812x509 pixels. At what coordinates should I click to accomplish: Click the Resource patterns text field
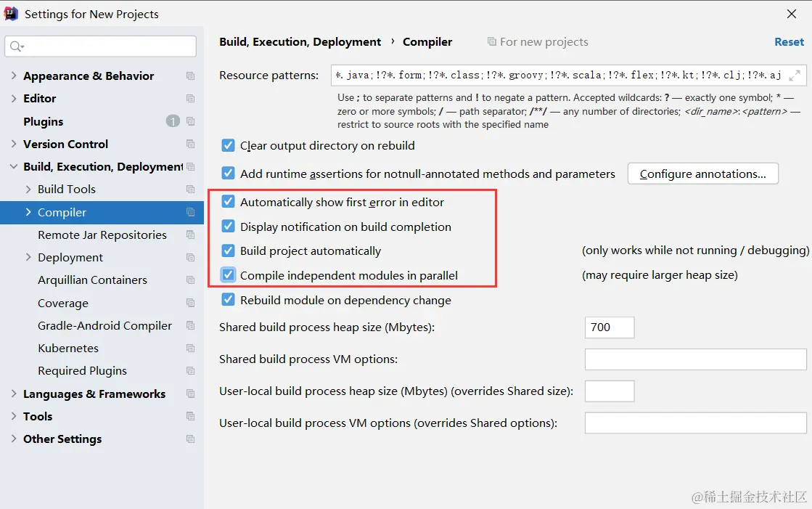click(569, 76)
